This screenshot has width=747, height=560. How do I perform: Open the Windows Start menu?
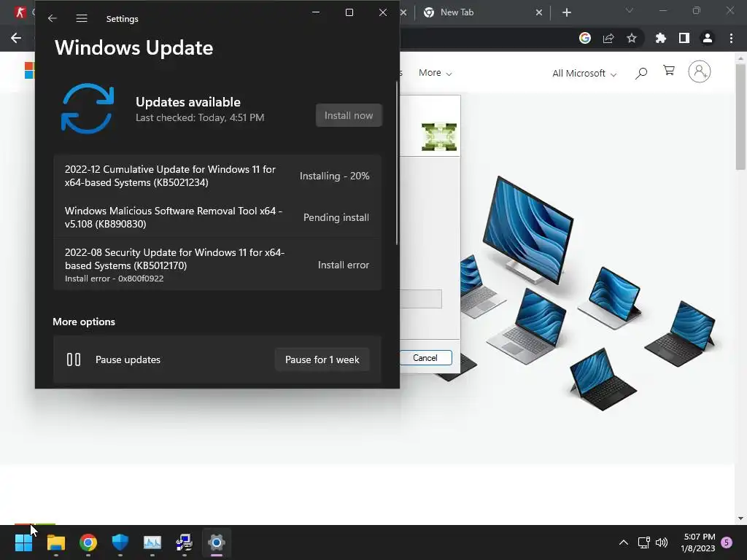pos(23,542)
